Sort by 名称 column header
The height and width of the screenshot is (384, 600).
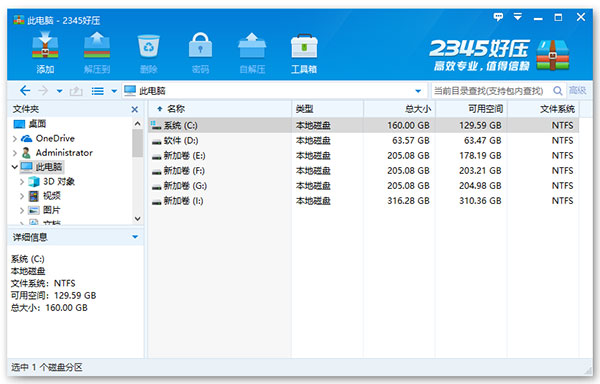(x=220, y=109)
